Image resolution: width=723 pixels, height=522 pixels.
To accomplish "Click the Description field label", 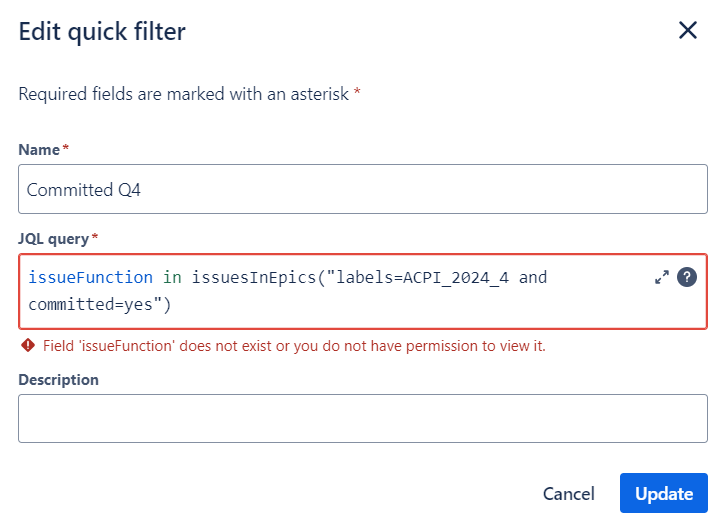I will [59, 380].
